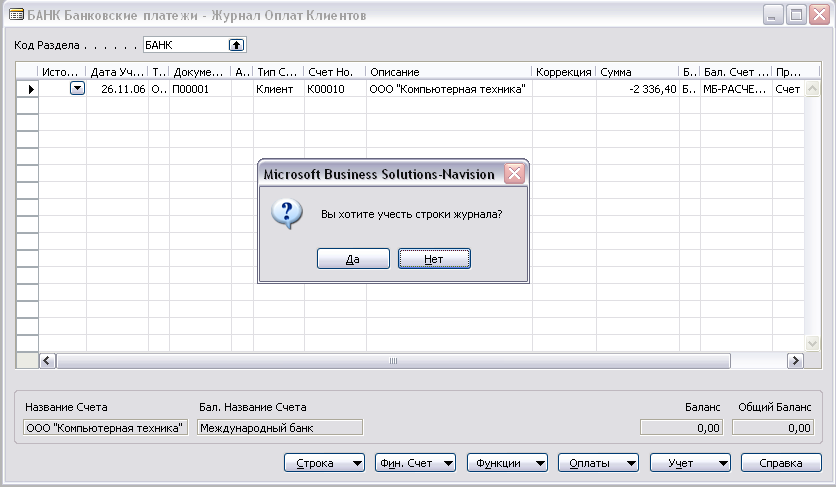Select the row marker of first journal line
The width and height of the screenshot is (836, 487).
[x=28, y=89]
